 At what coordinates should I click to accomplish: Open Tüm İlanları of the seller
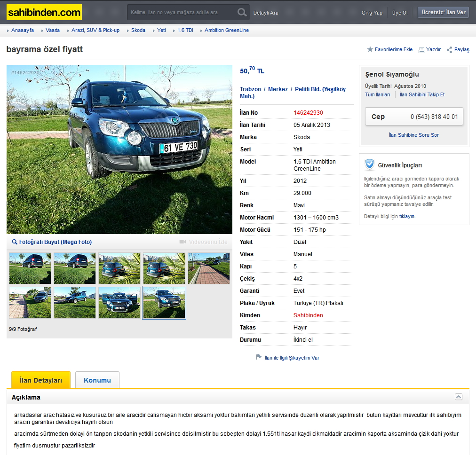[x=377, y=94]
